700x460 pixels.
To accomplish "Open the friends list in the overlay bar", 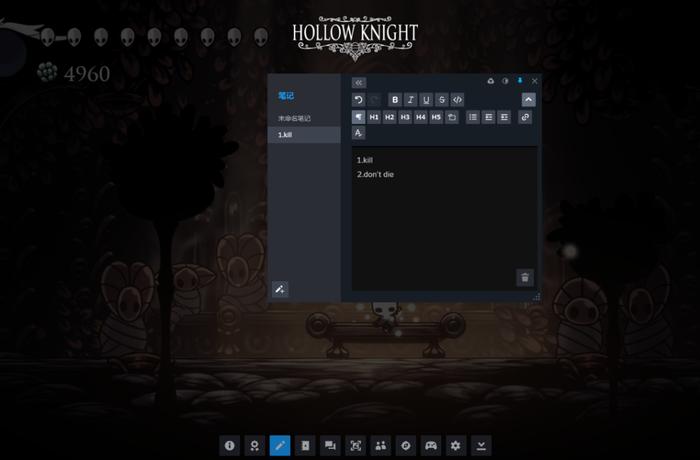I will click(380, 445).
